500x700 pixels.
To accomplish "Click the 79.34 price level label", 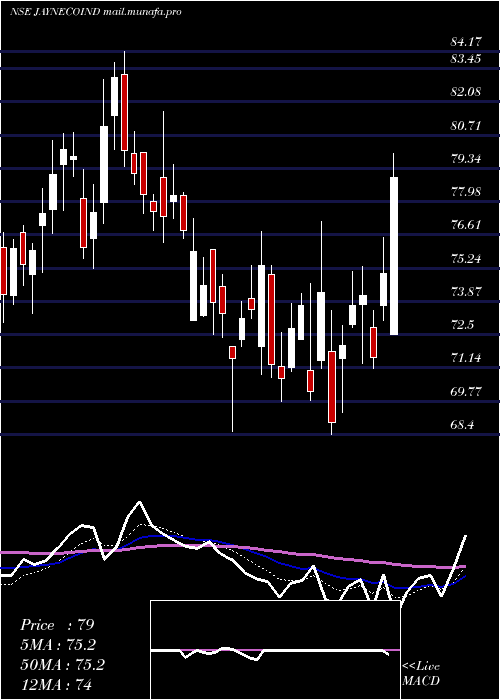I will pyautogui.click(x=466, y=158).
